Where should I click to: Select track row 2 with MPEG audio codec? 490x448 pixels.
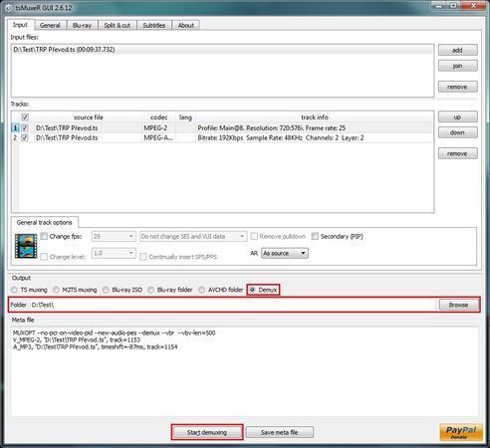click(222, 137)
